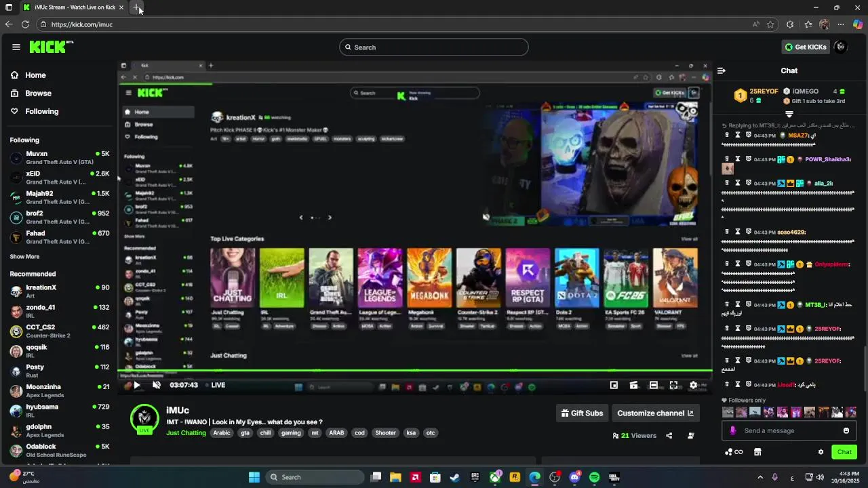Go to Home in the sidebar

coord(35,75)
